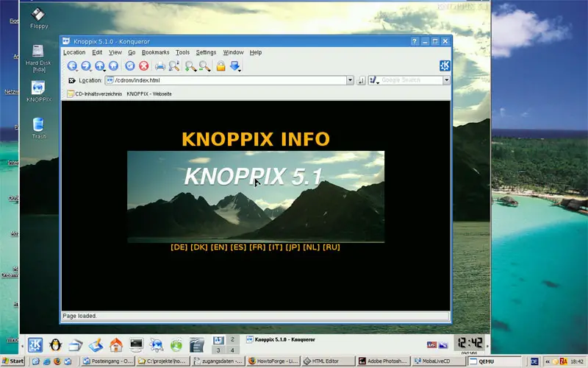Switch to virtual desktop 4 in pager
This screenshot has height=368, width=588.
click(x=232, y=350)
